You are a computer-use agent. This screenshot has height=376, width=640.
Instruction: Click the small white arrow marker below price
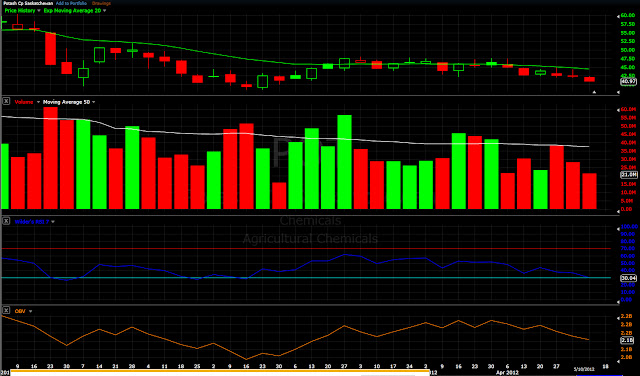[594, 92]
